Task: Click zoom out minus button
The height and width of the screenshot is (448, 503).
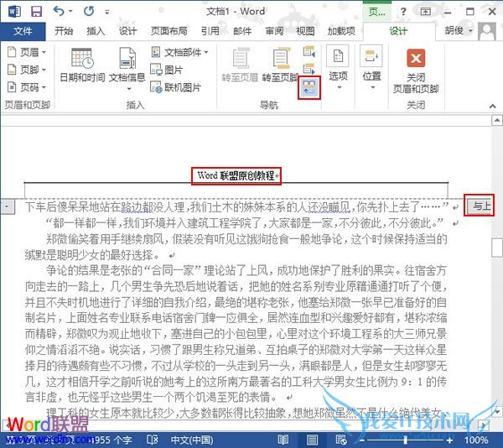Action: 362,440
